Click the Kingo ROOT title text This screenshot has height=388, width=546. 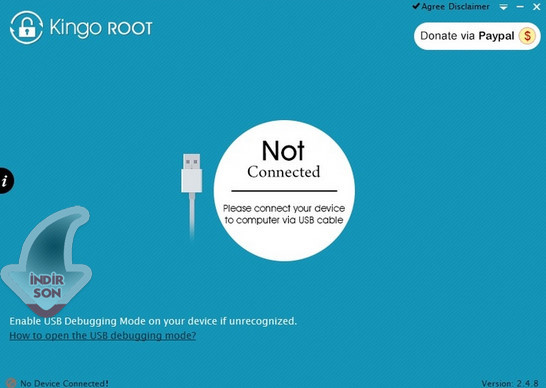click(x=101, y=28)
